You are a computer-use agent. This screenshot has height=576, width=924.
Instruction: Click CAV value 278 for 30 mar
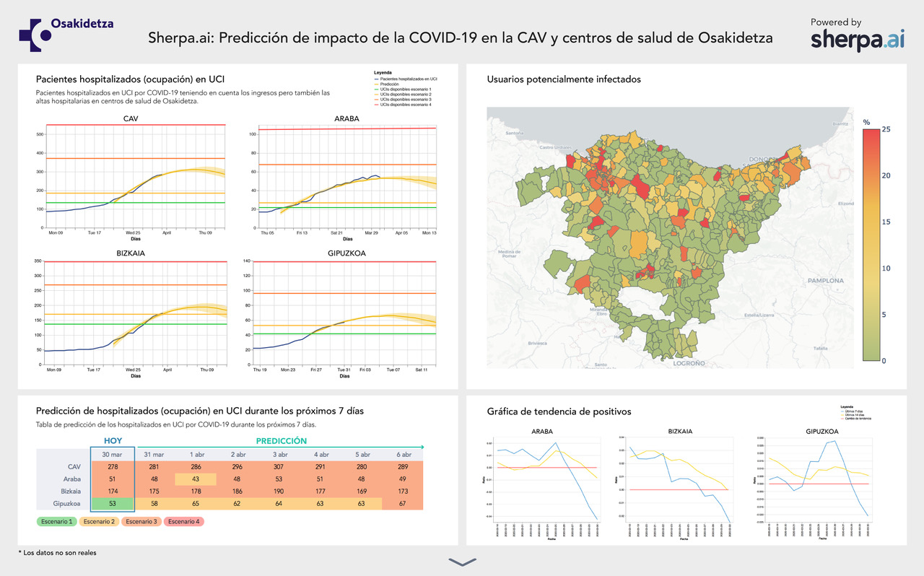click(113, 467)
